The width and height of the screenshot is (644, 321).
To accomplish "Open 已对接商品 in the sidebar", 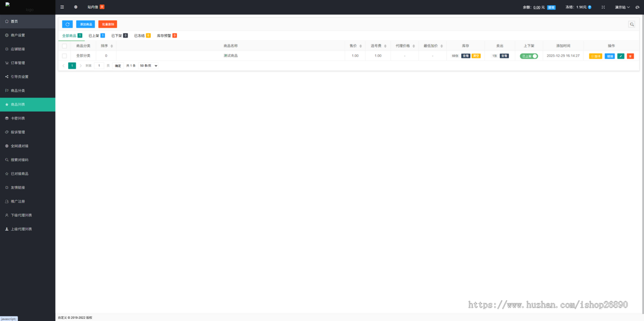I will (27, 174).
